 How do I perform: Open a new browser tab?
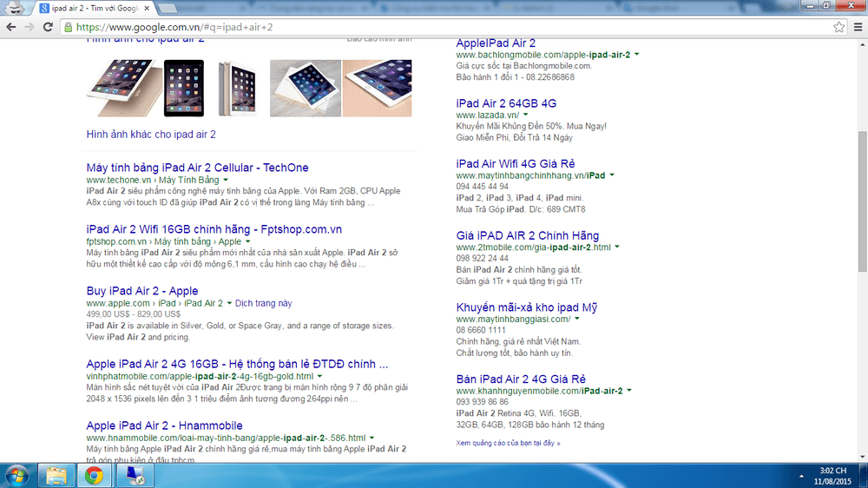167,9
